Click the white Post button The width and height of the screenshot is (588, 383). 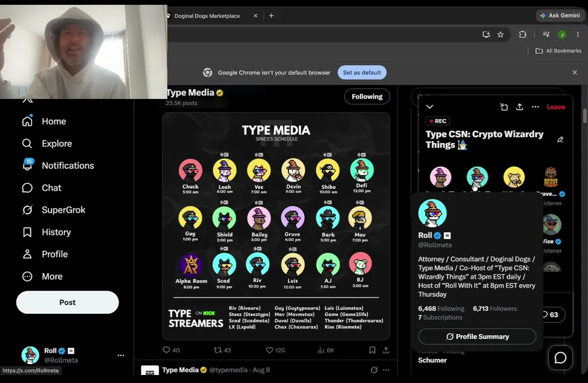(x=68, y=303)
